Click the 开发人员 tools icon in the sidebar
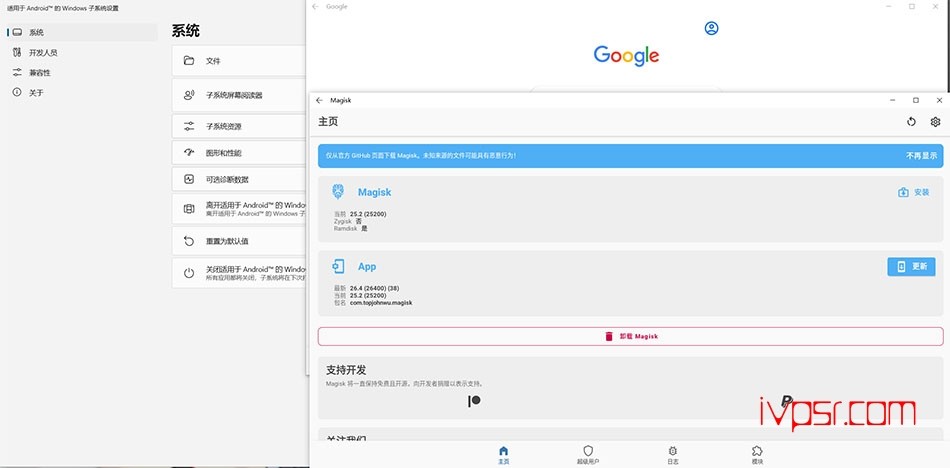The height and width of the screenshot is (468, 950). coord(17,53)
